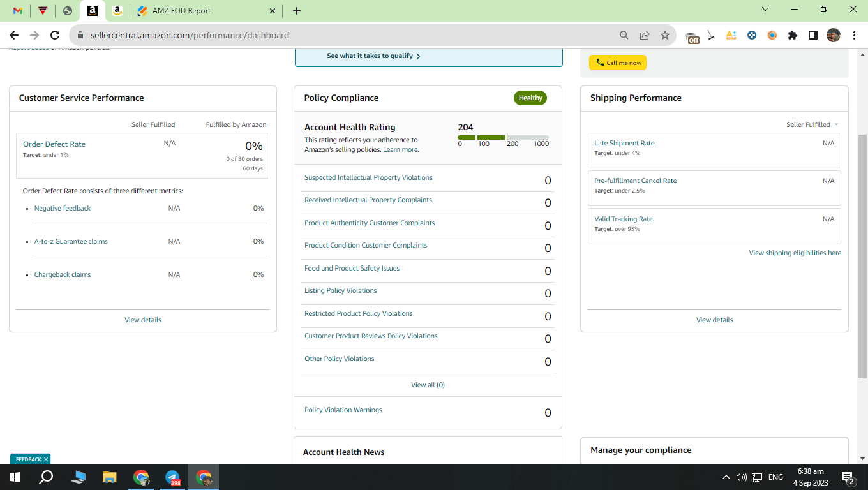Click the blue circular cross extension icon

(752, 35)
